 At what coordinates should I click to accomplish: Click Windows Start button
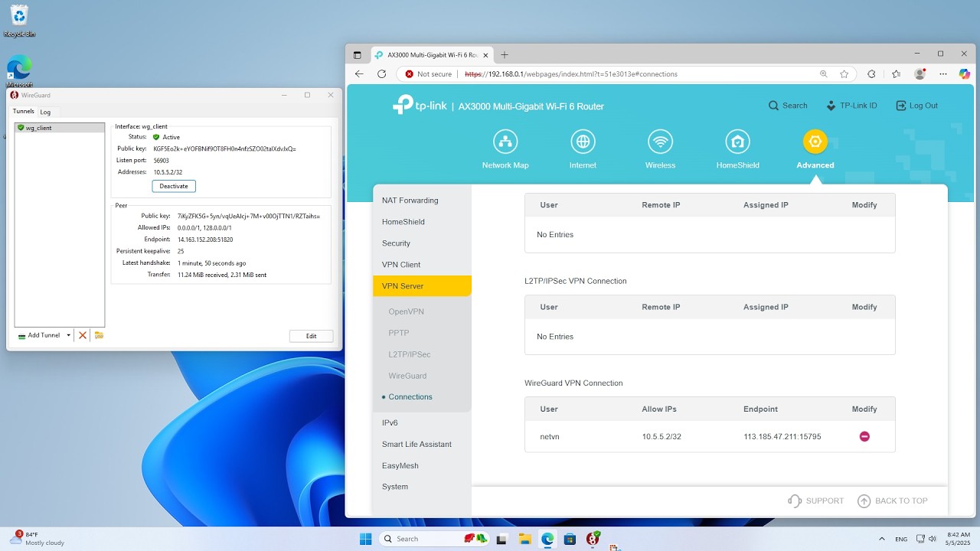pyautogui.click(x=365, y=539)
